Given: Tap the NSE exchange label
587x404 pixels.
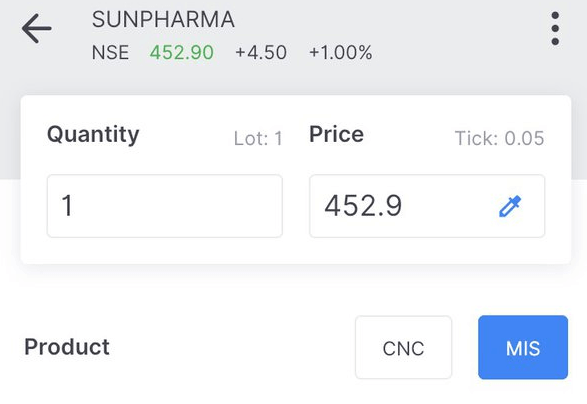Looking at the screenshot, I should [110, 52].
